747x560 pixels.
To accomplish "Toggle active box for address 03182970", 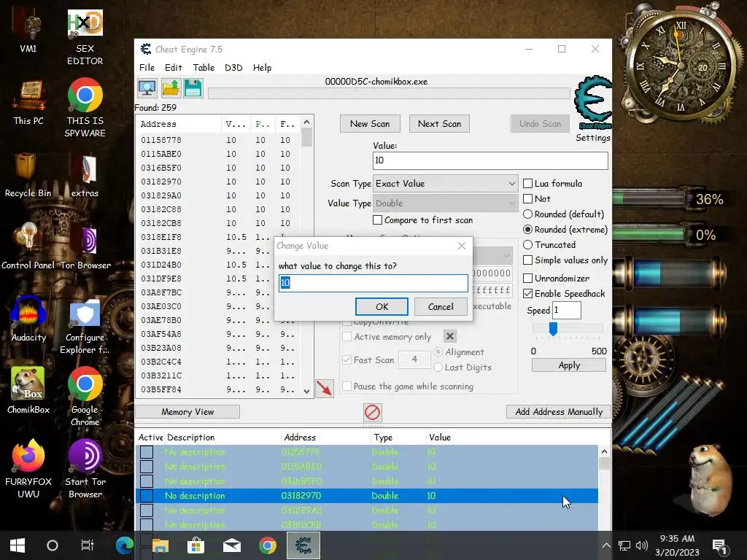I will [x=147, y=496].
